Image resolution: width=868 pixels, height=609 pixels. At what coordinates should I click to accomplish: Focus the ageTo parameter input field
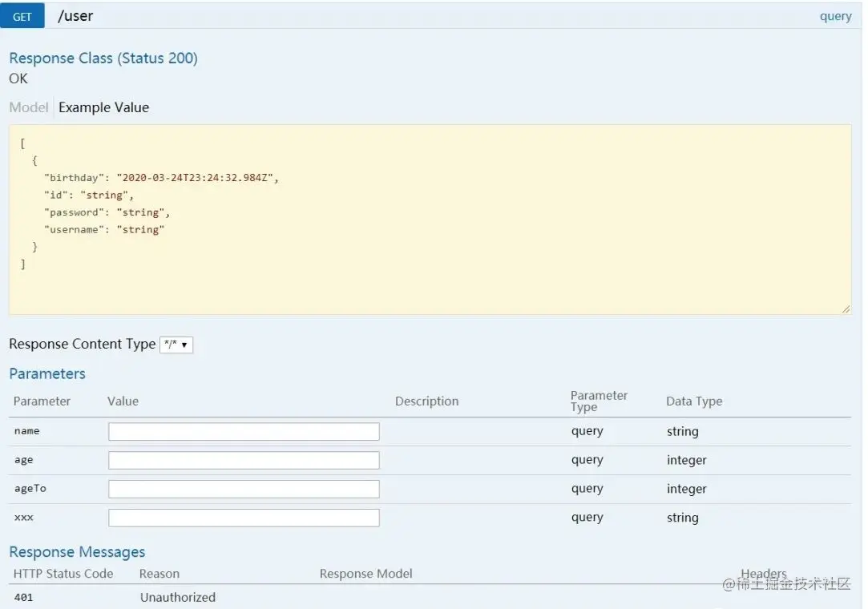click(x=244, y=489)
